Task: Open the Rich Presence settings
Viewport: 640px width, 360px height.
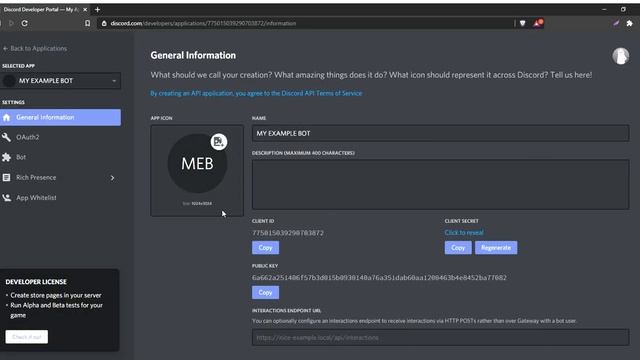Action: pos(36,178)
